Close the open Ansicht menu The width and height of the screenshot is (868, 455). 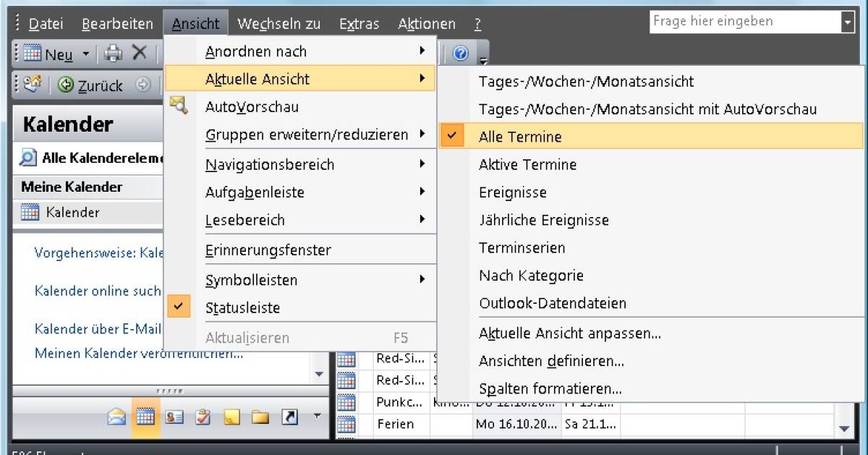(196, 24)
